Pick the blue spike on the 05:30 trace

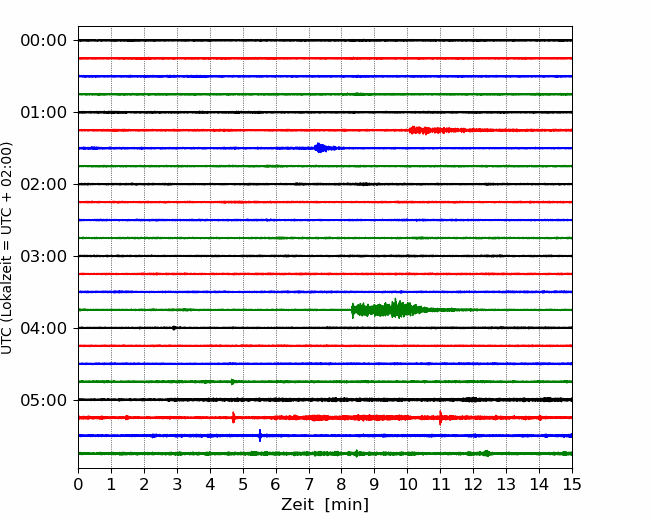tap(260, 435)
